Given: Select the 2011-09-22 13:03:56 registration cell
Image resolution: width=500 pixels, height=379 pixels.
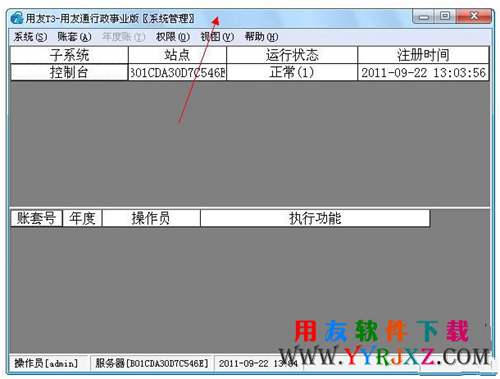Looking at the screenshot, I should (423, 72).
